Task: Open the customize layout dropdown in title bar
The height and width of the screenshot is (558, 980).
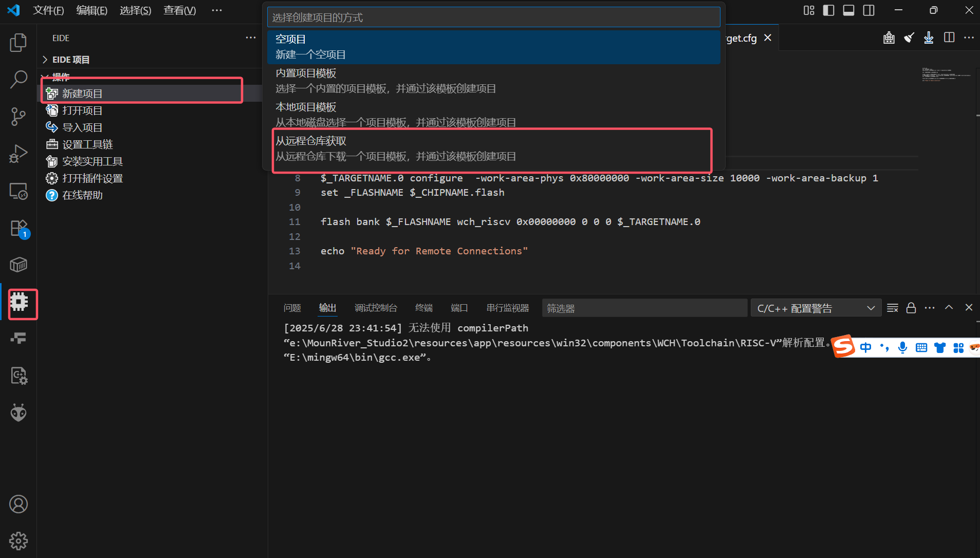Action: coord(808,10)
